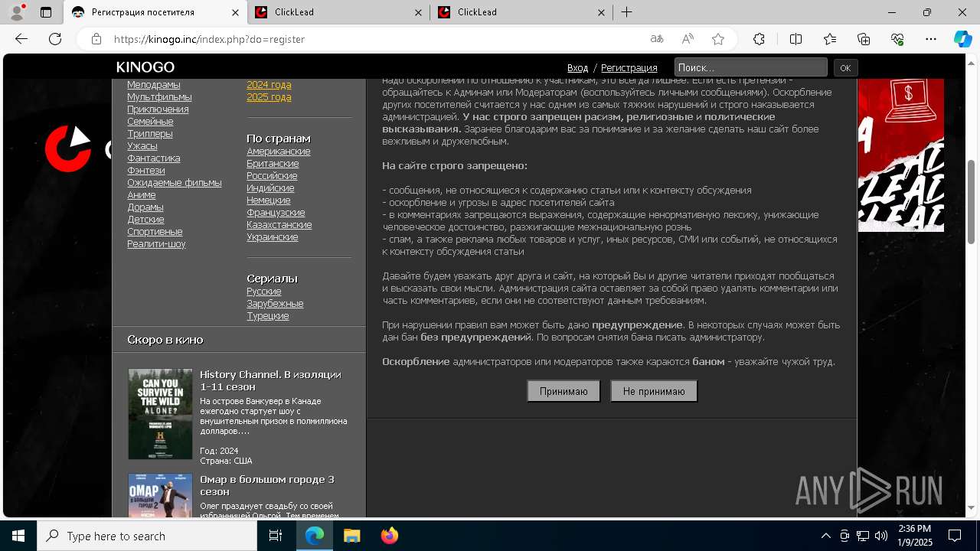Open the browser profile avatar
The width and height of the screenshot is (980, 551).
16,12
